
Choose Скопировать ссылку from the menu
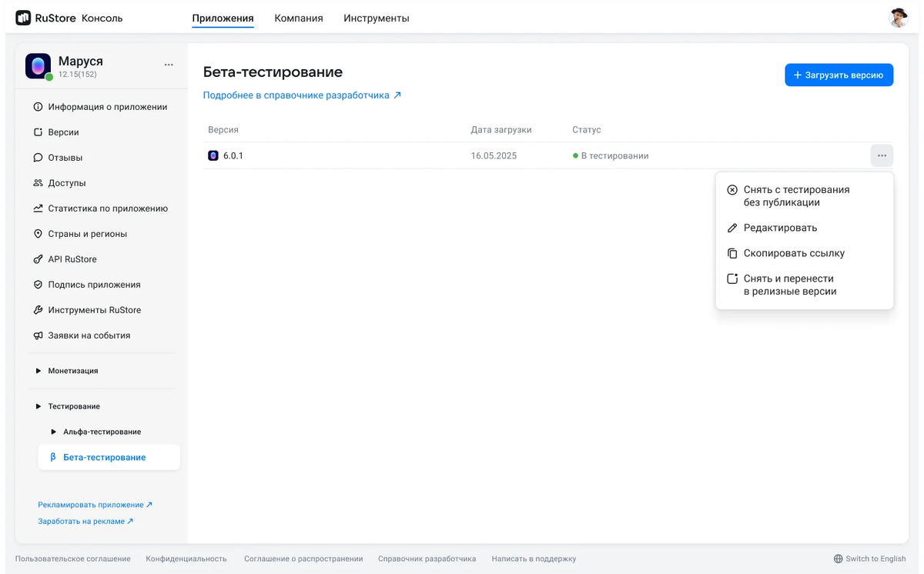click(x=805, y=253)
